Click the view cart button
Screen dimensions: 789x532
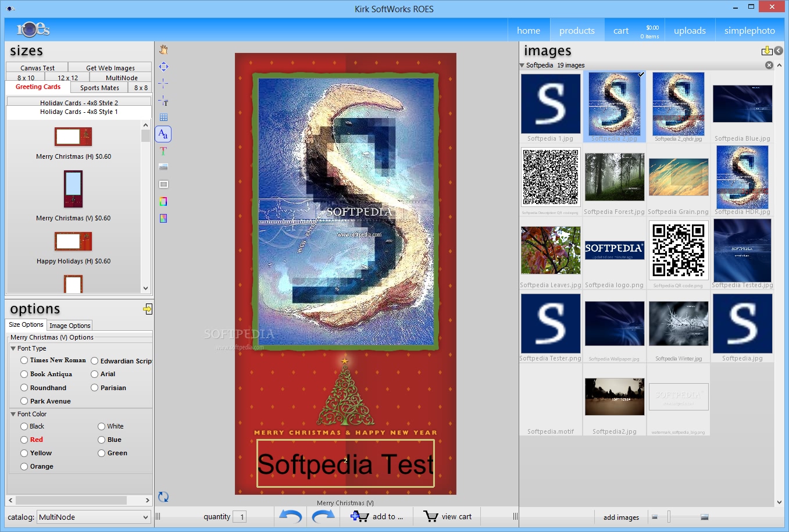(x=448, y=516)
